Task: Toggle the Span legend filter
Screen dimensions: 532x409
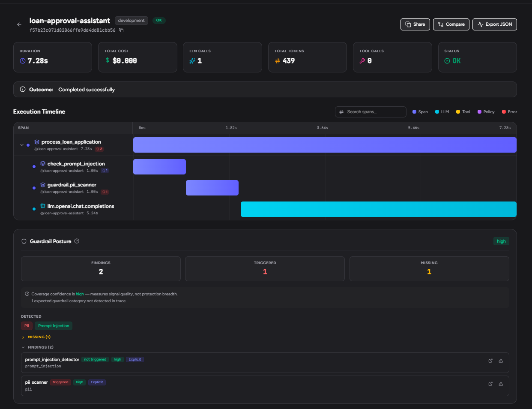Action: (420, 112)
